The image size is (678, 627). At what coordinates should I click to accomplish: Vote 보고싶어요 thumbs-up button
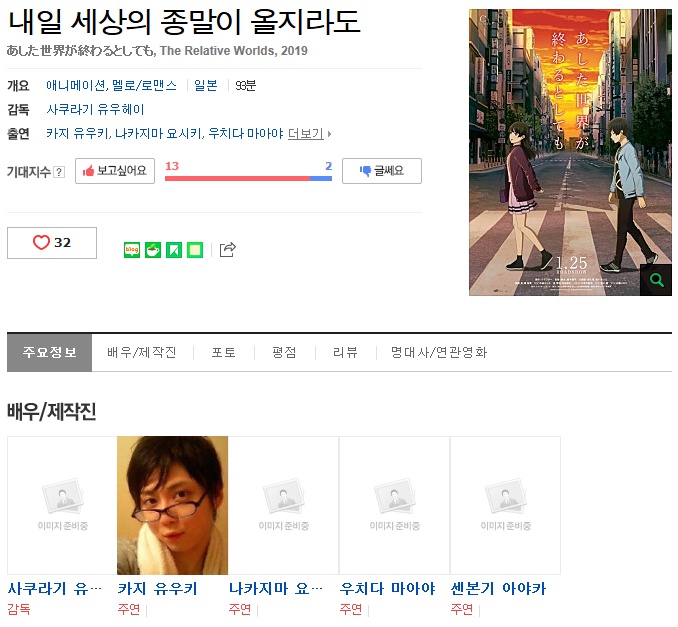click(x=115, y=171)
